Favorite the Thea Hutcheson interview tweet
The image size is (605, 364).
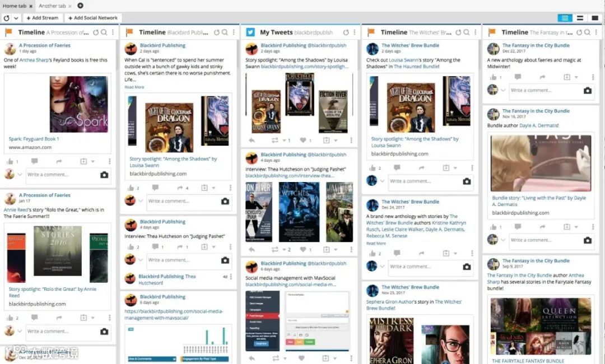pos(303,249)
